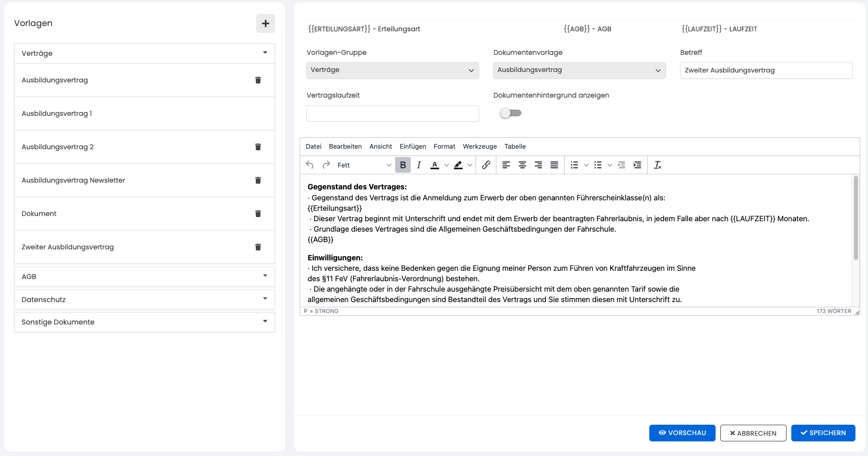Viewport: 868px width, 456px height.
Task: Open the Fett style format dropdown
Action: (363, 165)
